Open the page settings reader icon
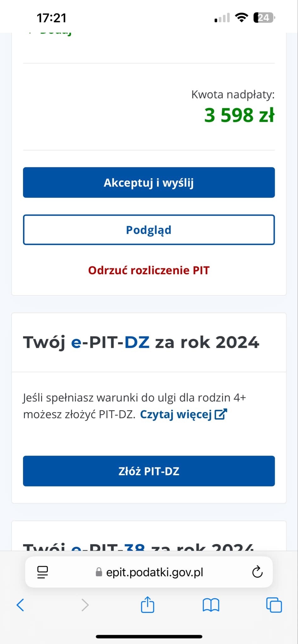This screenshot has height=644, width=298. [x=42, y=572]
